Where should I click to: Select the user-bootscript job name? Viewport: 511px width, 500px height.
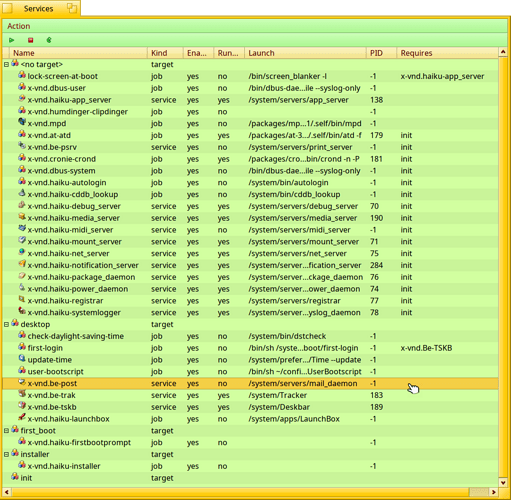point(55,372)
